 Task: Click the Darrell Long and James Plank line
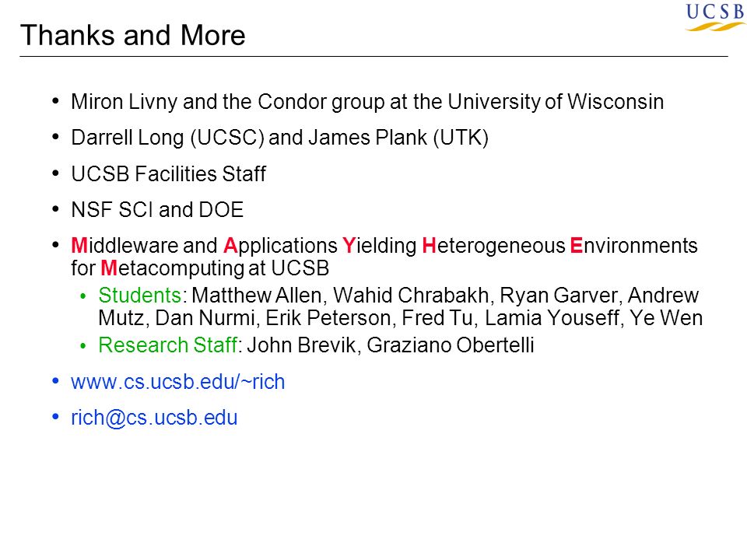[279, 138]
